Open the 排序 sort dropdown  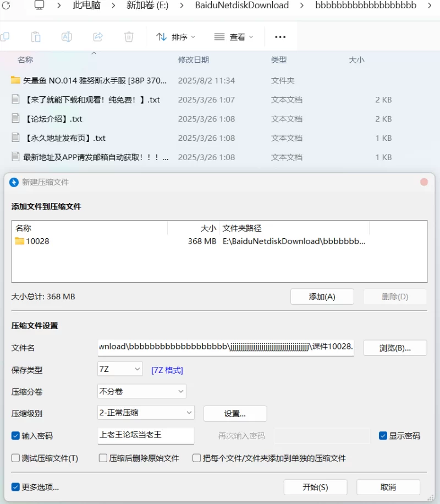coord(175,37)
